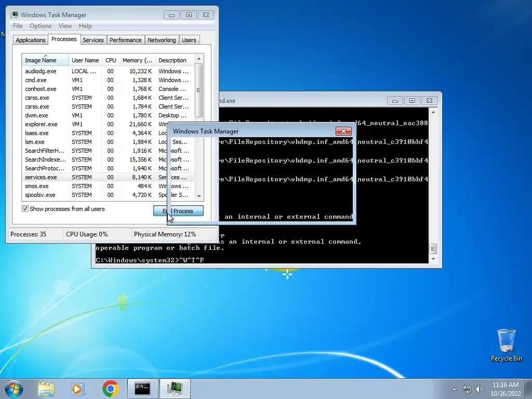Click the End Process button
This screenshot has width=532, height=399.
pyautogui.click(x=179, y=211)
